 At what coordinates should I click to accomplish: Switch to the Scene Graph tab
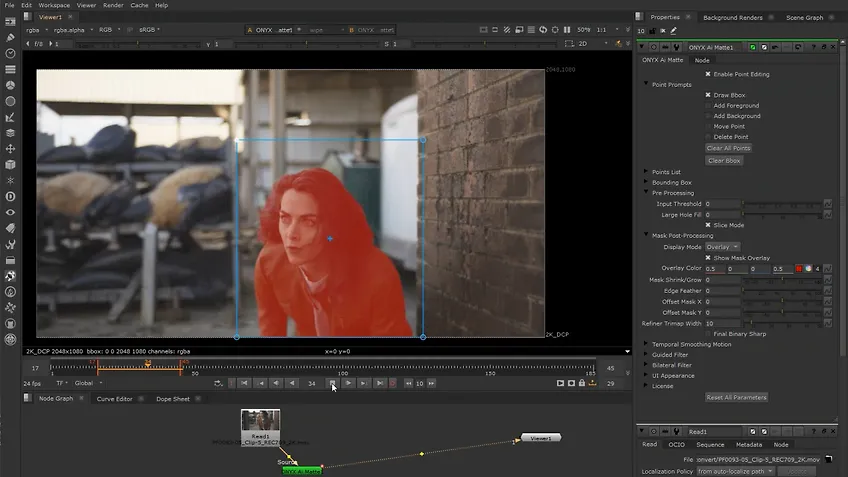804,17
